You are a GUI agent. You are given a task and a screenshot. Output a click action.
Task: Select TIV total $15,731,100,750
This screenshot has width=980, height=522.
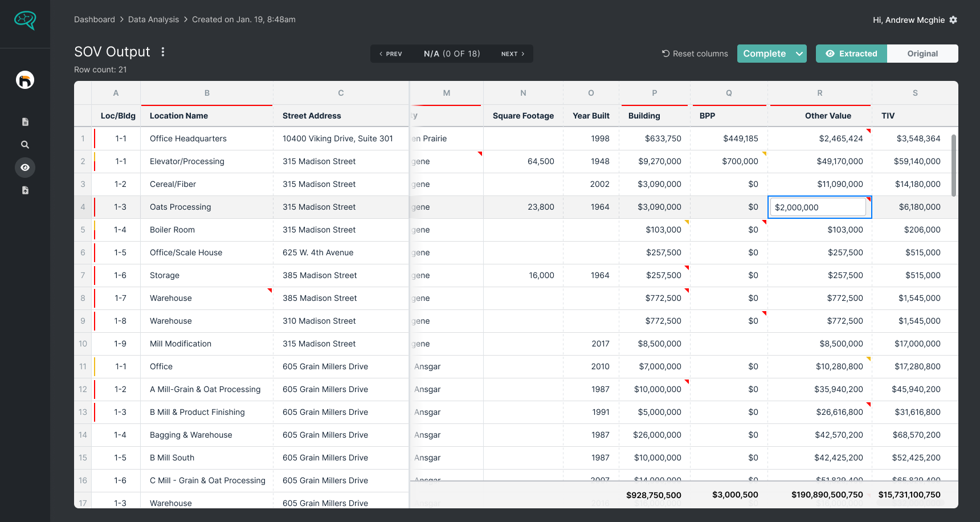pyautogui.click(x=909, y=495)
